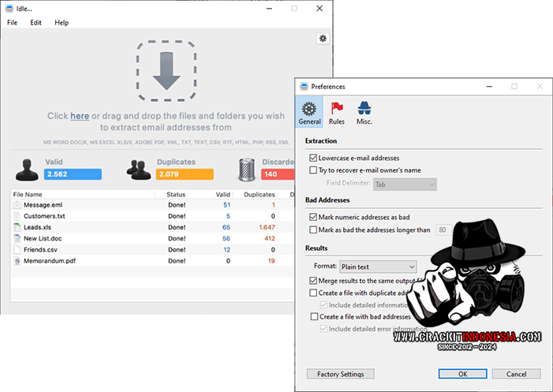Click the dashed drop-arrow file area
553x392 pixels.
pos(166,71)
